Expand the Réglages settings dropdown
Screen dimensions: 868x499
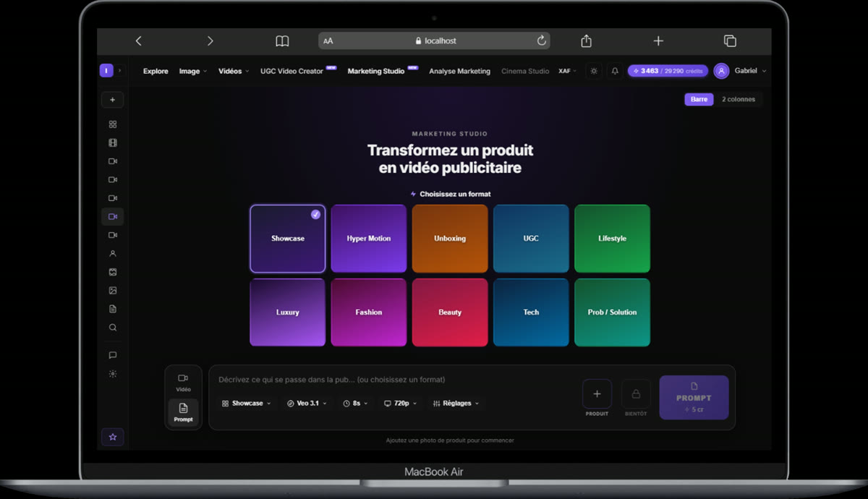tap(456, 404)
